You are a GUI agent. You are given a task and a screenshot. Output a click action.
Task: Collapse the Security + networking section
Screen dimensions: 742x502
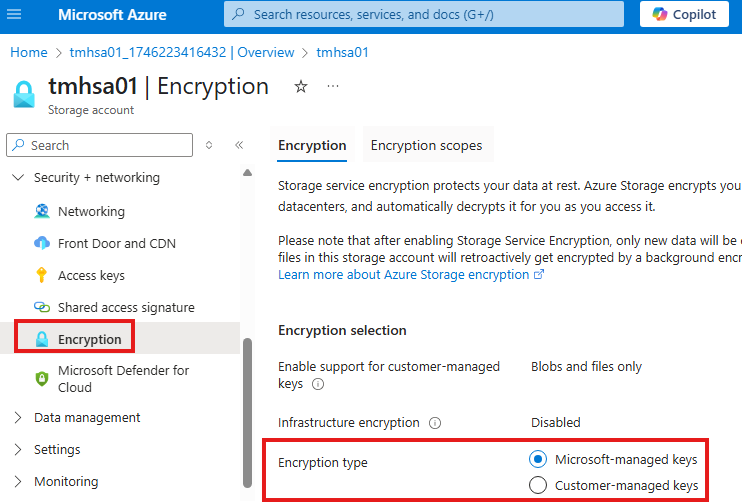pyautogui.click(x=18, y=178)
